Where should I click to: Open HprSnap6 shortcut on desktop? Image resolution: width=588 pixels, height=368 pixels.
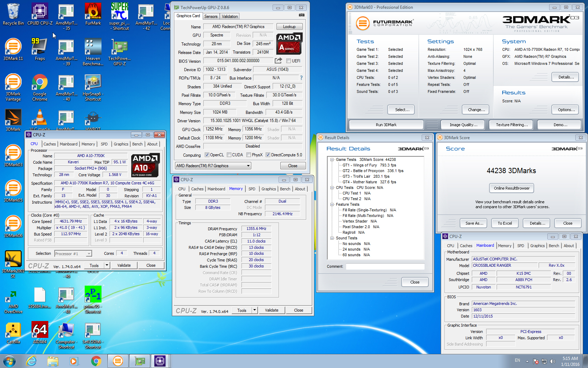(93, 88)
